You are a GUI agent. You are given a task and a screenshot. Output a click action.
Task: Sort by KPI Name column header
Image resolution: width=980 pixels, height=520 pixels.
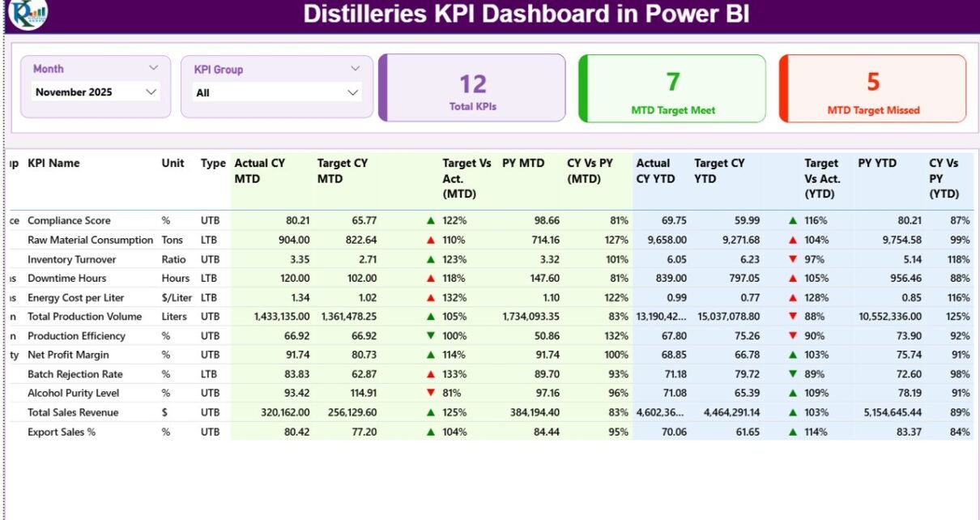click(x=53, y=164)
